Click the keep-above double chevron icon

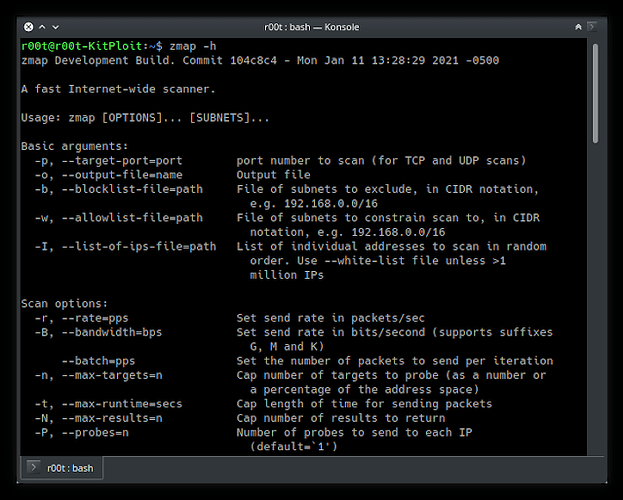(578, 27)
